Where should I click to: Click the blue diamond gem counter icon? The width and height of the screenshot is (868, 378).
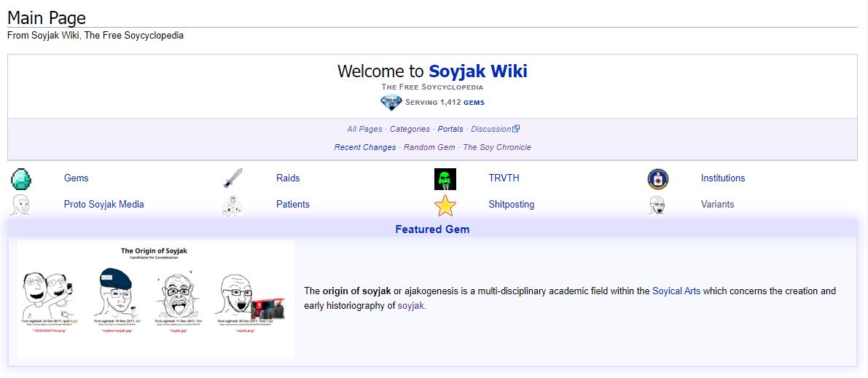(x=391, y=103)
